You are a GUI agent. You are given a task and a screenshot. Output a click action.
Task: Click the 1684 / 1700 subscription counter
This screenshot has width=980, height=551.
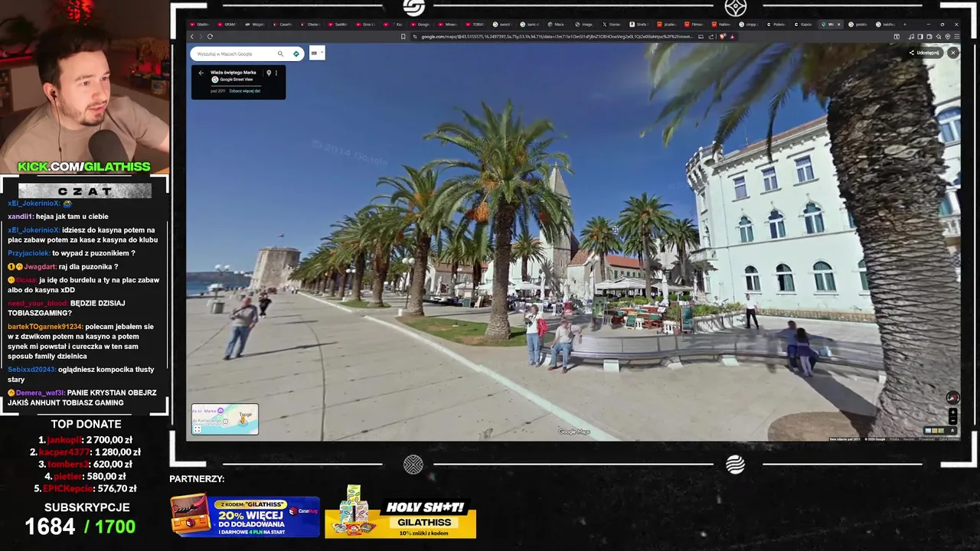coord(80,527)
